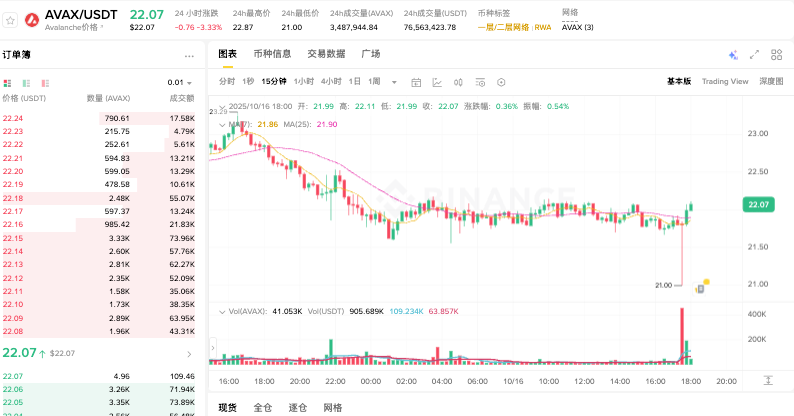Image resolution: width=794 pixels, height=416 pixels.
Task: Switch to the 广场 tab
Action: (x=371, y=54)
